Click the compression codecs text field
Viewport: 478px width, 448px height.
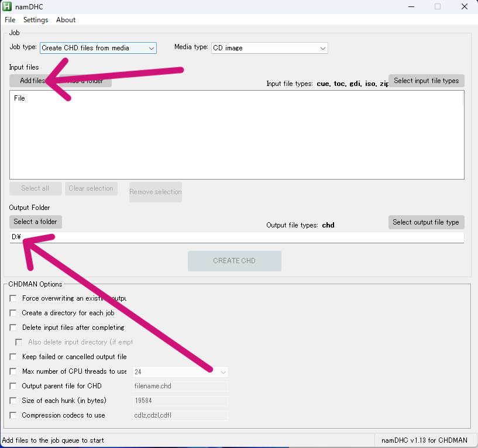click(180, 416)
